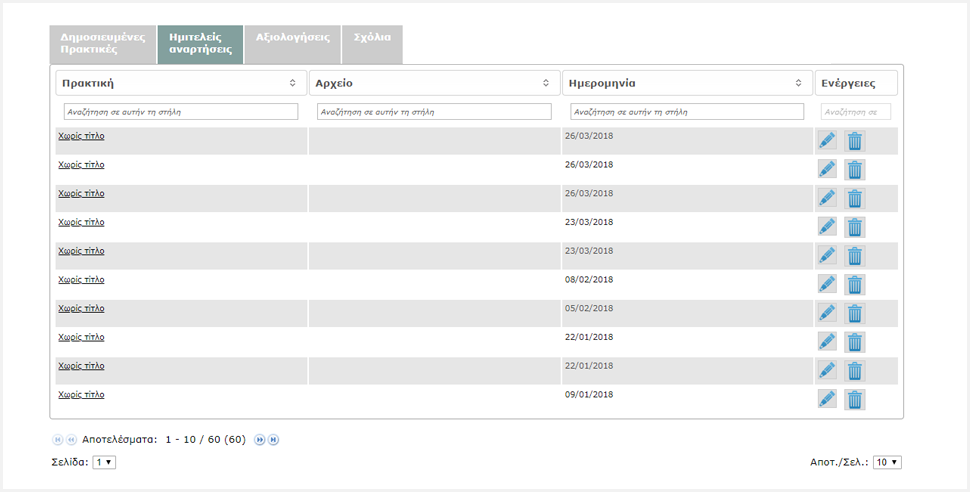Open the Σελίδα page number dropdown

click(x=104, y=462)
